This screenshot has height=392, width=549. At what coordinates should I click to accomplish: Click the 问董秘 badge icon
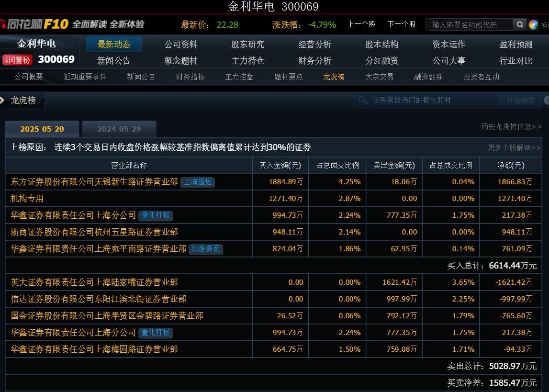pos(17,60)
